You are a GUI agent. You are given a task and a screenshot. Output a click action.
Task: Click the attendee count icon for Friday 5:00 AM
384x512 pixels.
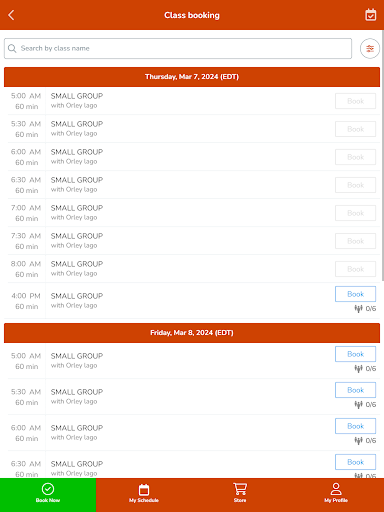[358, 369]
